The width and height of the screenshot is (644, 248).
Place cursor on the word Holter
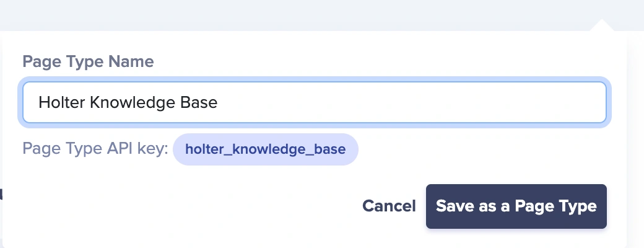(61, 102)
